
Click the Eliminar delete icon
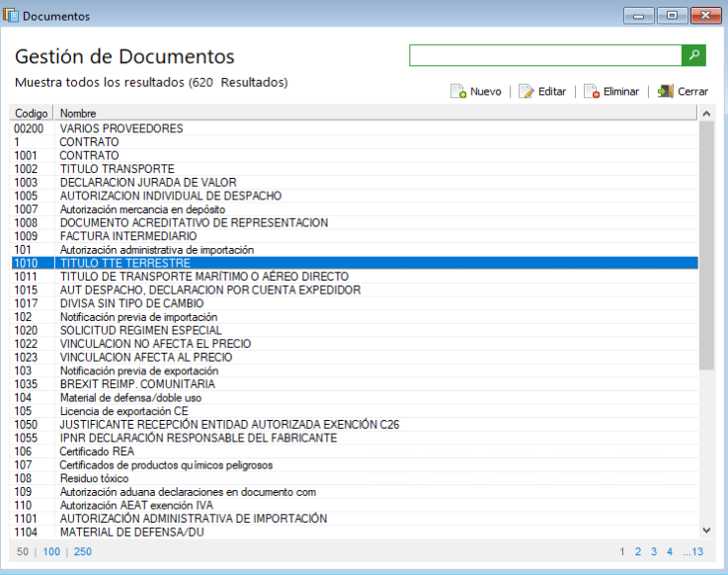coord(591,92)
